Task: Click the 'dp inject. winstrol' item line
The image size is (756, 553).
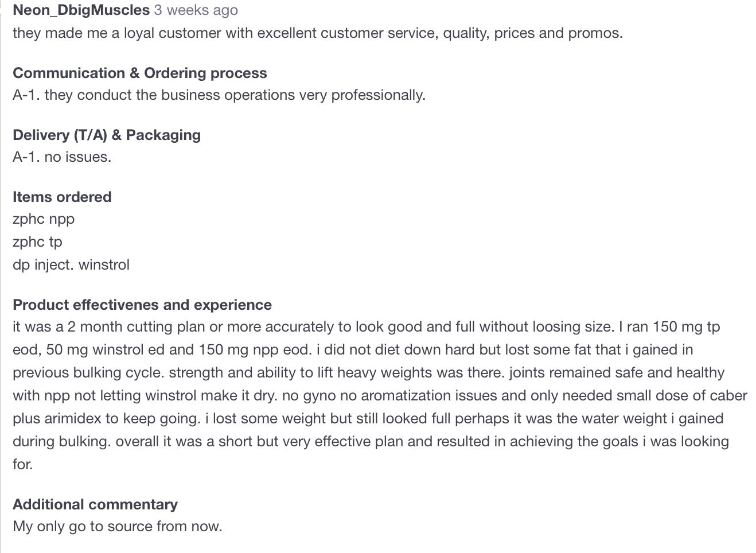Action: click(71, 265)
